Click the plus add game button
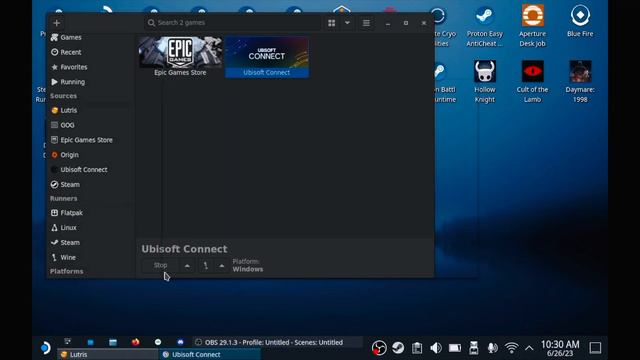 point(57,23)
